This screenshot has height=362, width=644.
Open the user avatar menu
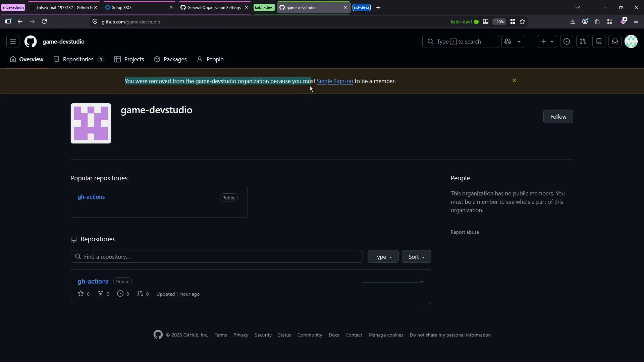tap(631, 42)
